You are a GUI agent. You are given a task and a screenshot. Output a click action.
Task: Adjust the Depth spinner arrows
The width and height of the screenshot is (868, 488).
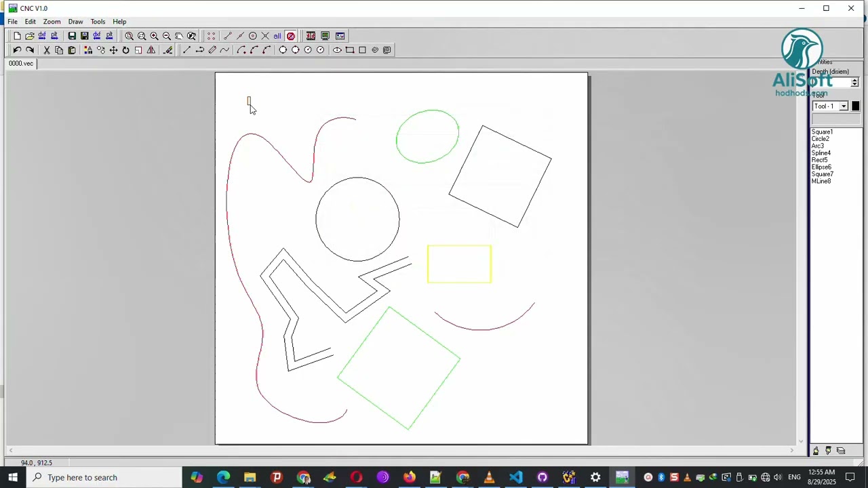[854, 83]
